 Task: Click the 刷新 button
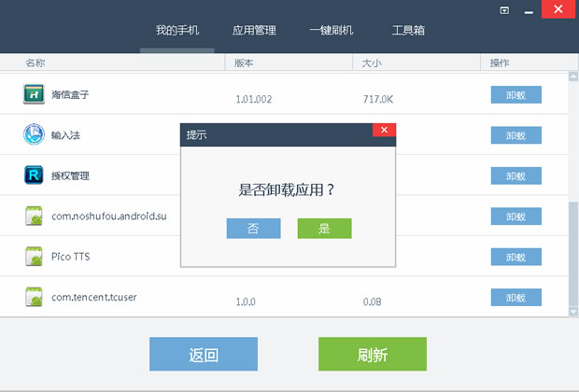373,354
